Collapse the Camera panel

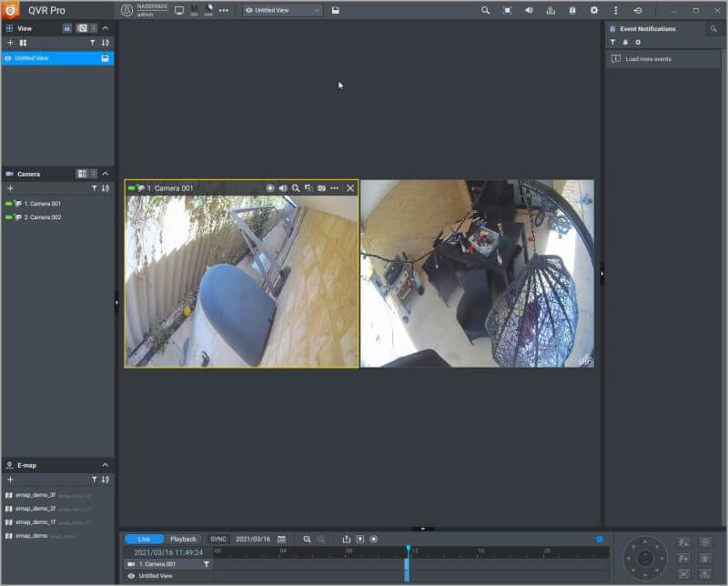(x=106, y=174)
